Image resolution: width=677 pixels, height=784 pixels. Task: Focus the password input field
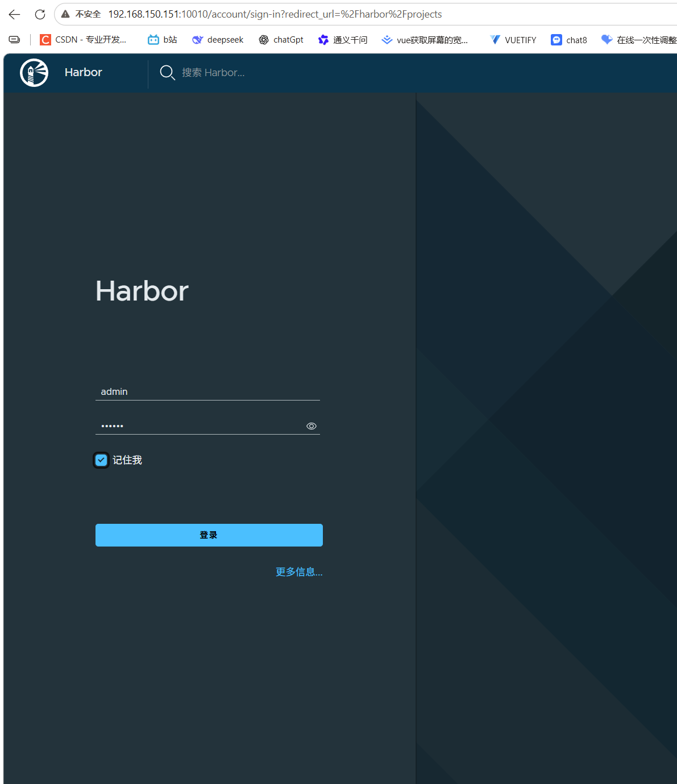200,426
